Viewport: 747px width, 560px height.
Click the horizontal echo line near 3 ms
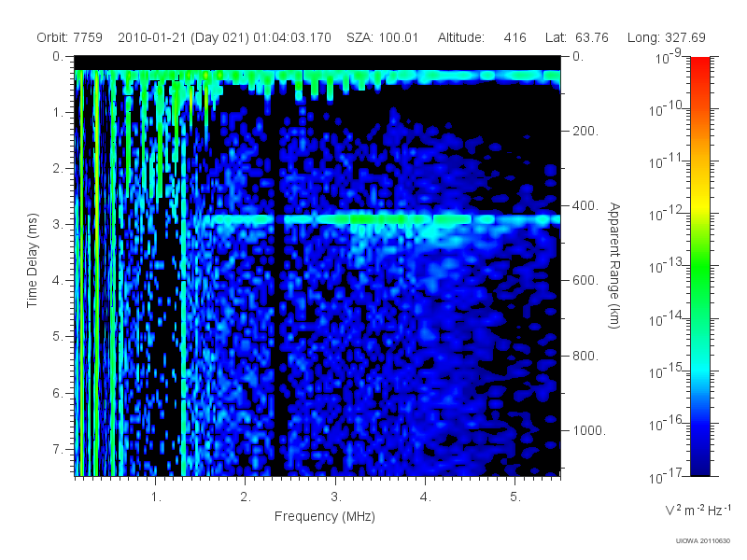click(x=384, y=219)
